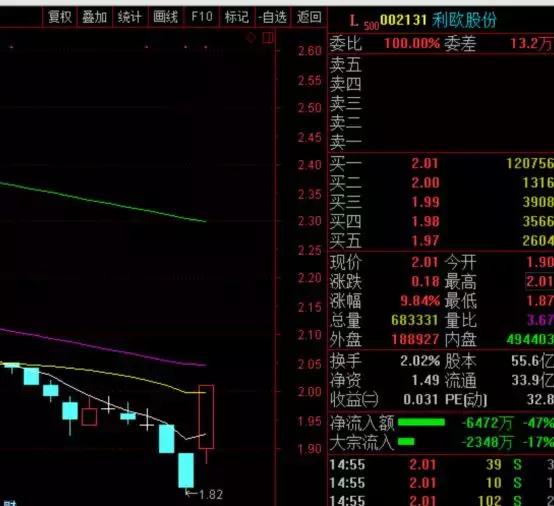Click net inflow amount -6472万
The image size is (554, 506).
click(488, 423)
